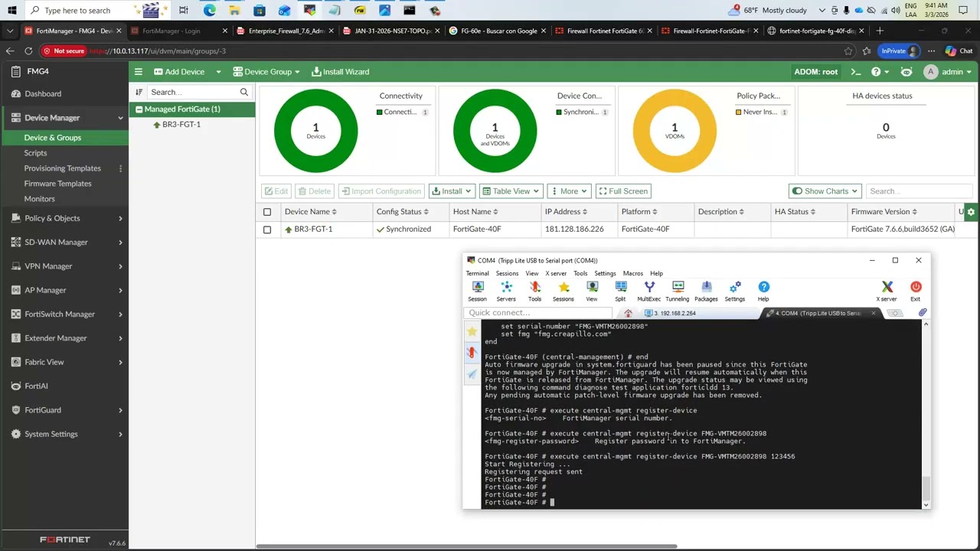The width and height of the screenshot is (980, 551).
Task: Click the yellow Policy Package donut chart
Action: 675,131
